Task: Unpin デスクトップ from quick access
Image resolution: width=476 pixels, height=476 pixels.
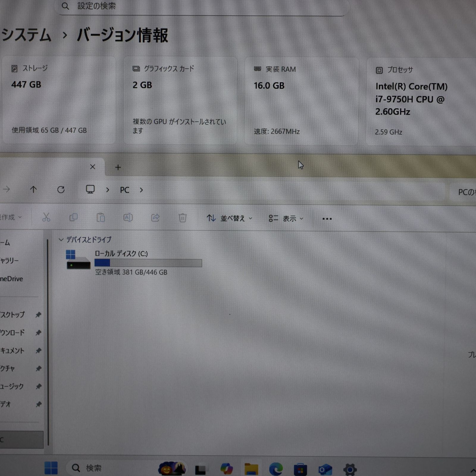Action: pos(39,315)
